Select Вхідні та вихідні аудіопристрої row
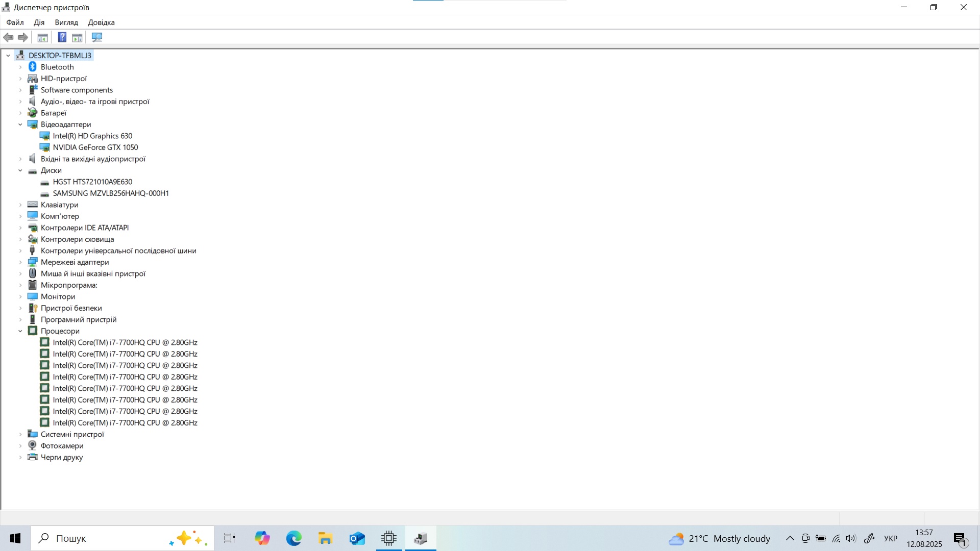This screenshot has height=551, width=980. click(x=93, y=159)
